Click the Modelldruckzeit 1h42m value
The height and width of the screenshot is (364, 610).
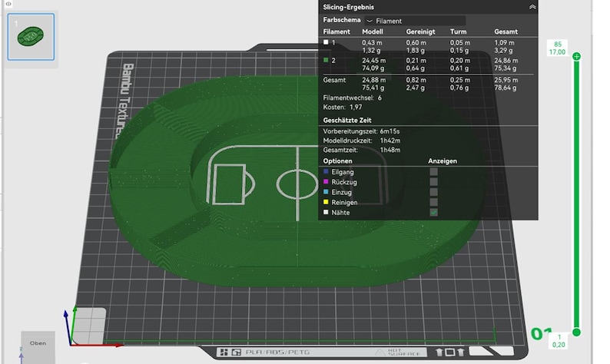coord(390,141)
